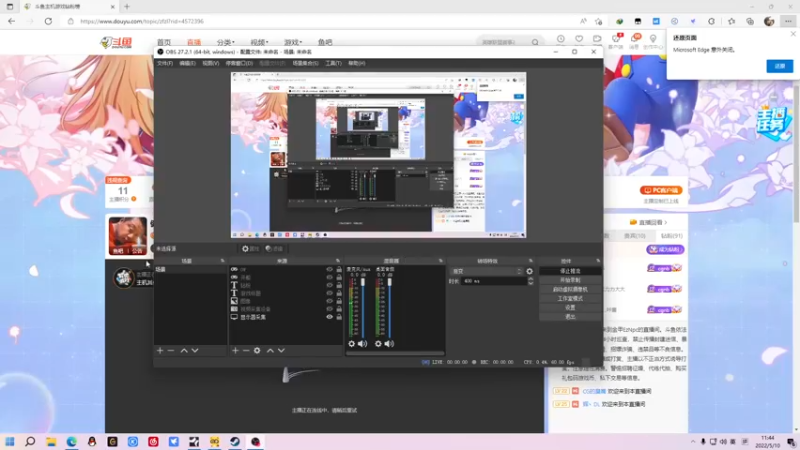The height and width of the screenshot is (450, 800).
Task: Mute desktop audio speaker icon
Action: [389, 344]
